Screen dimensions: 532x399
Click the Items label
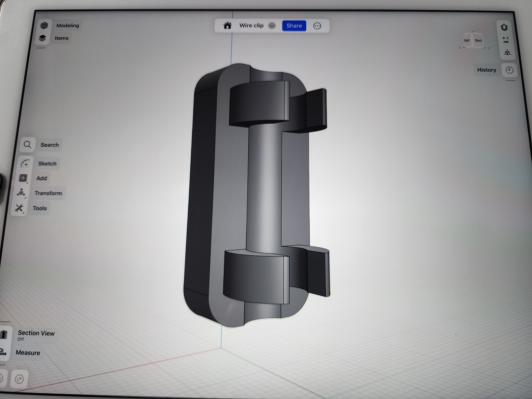click(61, 38)
